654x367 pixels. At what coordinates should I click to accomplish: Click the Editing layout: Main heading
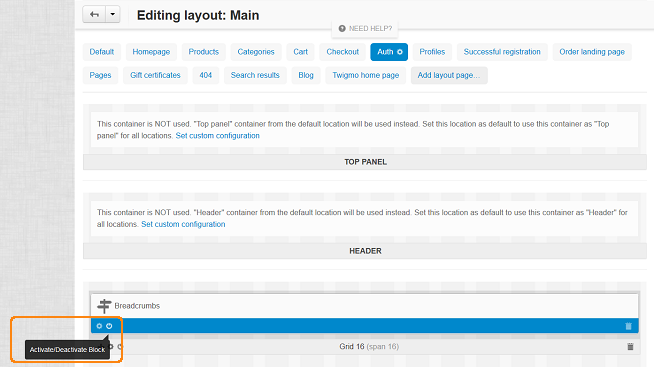pyautogui.click(x=198, y=15)
